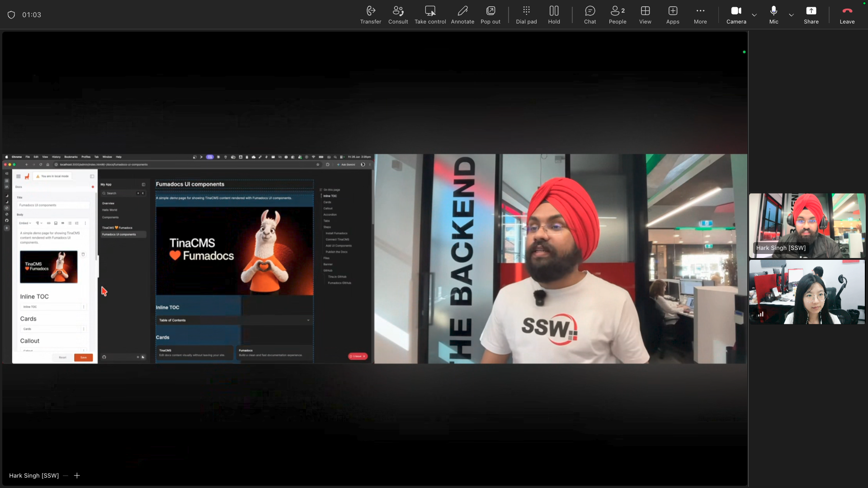The image size is (868, 488).
Task: Open Hello World docs page link
Action: pyautogui.click(x=109, y=210)
